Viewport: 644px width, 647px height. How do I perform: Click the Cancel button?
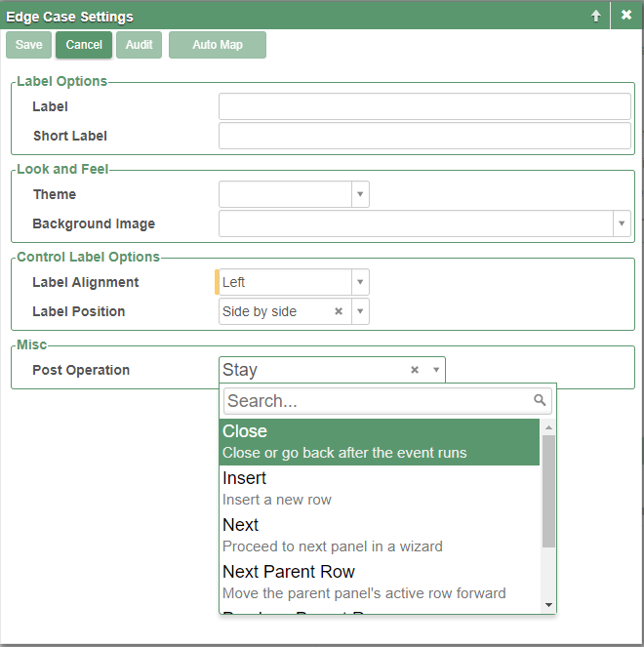(x=84, y=45)
